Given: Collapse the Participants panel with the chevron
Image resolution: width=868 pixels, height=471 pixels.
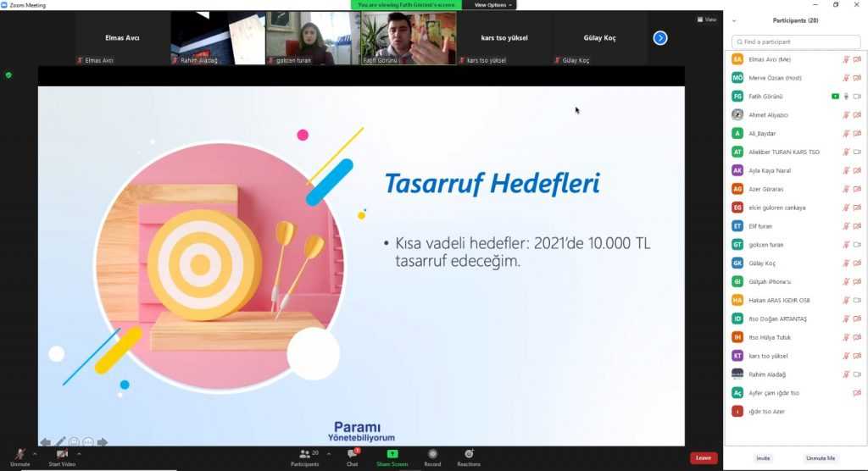Looking at the screenshot, I should (x=734, y=20).
